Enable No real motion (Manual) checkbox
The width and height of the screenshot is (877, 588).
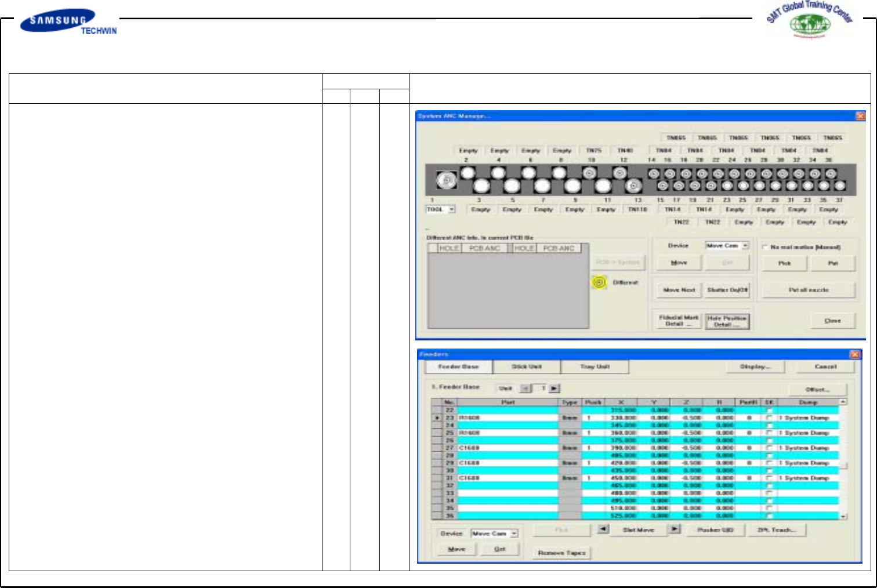tap(765, 247)
